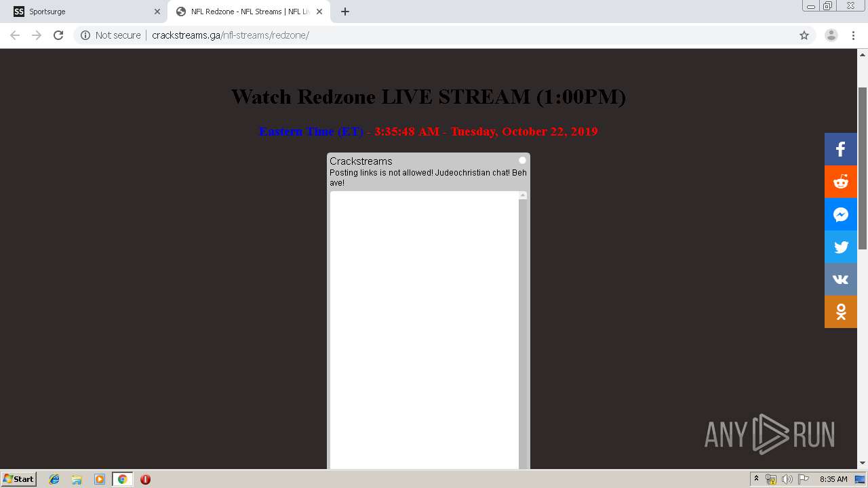
Task: Open Chrome three-dot menu
Action: tap(853, 35)
